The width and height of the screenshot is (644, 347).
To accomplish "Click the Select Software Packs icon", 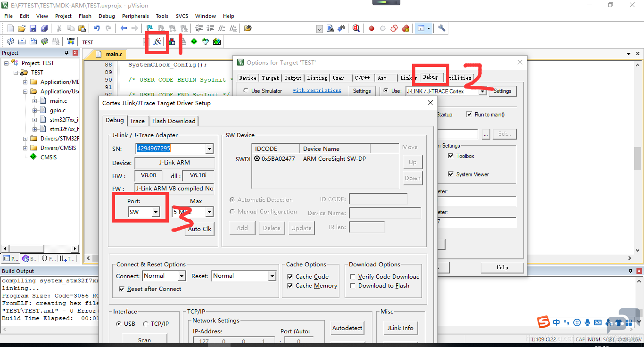I will click(205, 41).
